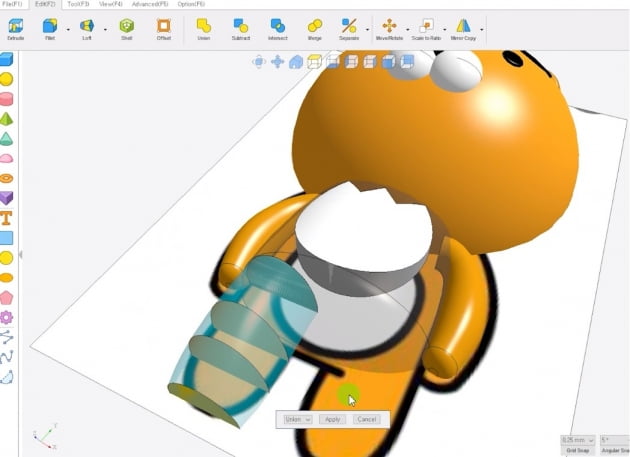Toggle the Angular Snap button
This screenshot has height=457, width=630.
pyautogui.click(x=615, y=451)
